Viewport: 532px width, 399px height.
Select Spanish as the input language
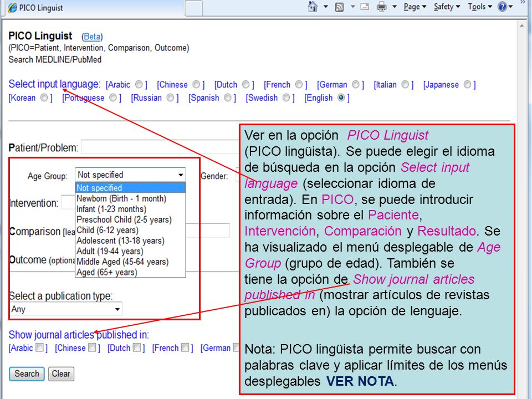pyautogui.click(x=228, y=98)
